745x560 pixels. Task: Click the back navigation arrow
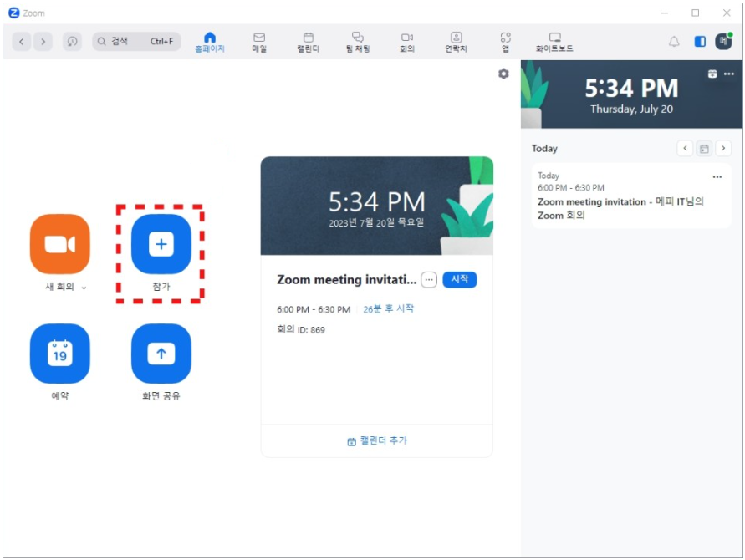[22, 42]
